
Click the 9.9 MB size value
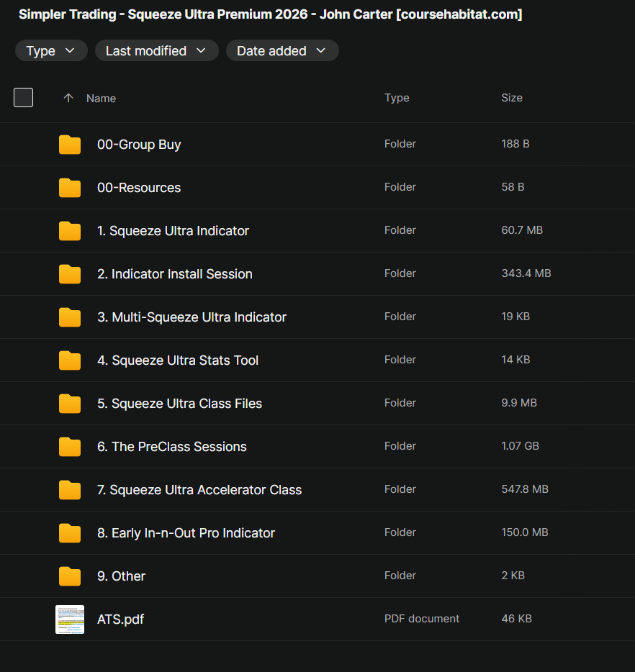(x=519, y=403)
